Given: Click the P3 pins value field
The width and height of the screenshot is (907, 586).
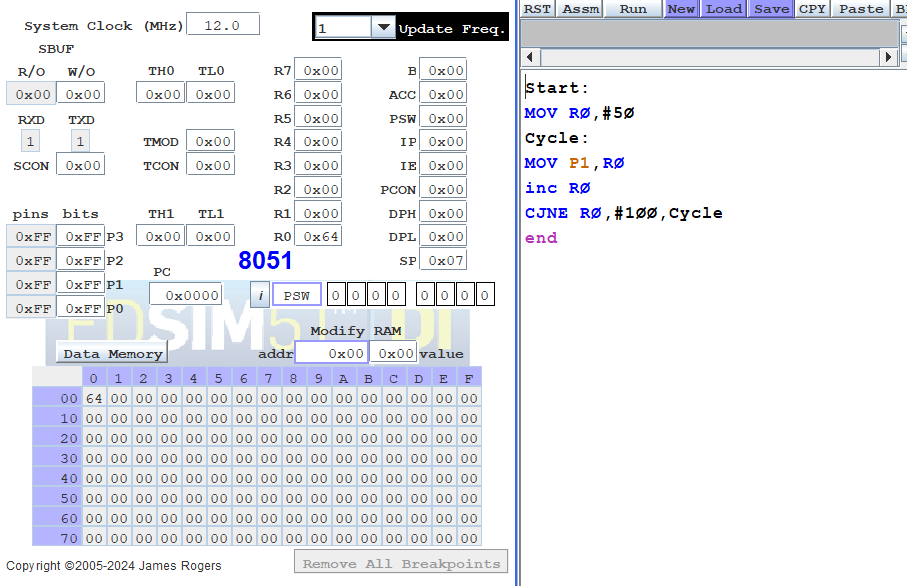Looking at the screenshot, I should pos(31,236).
